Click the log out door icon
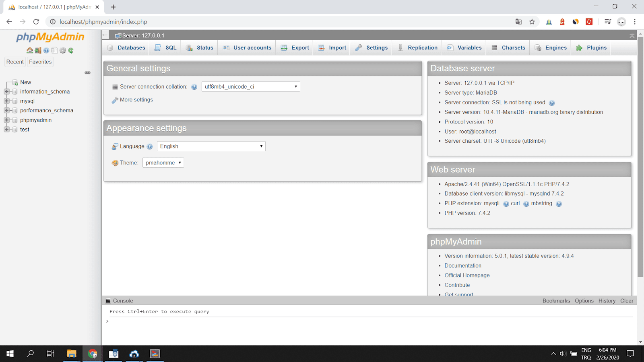The image size is (644, 362). coord(38,50)
